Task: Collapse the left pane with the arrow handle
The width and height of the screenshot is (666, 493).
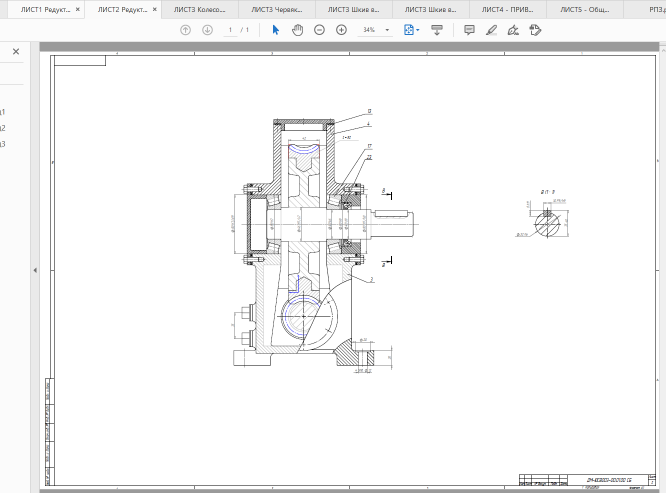Action: point(35,270)
